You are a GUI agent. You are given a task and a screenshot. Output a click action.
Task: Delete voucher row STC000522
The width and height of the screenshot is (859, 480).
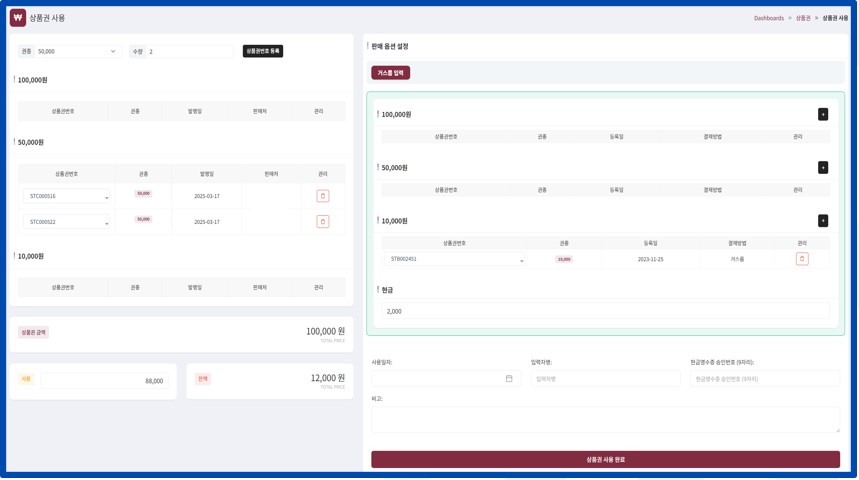click(x=322, y=222)
